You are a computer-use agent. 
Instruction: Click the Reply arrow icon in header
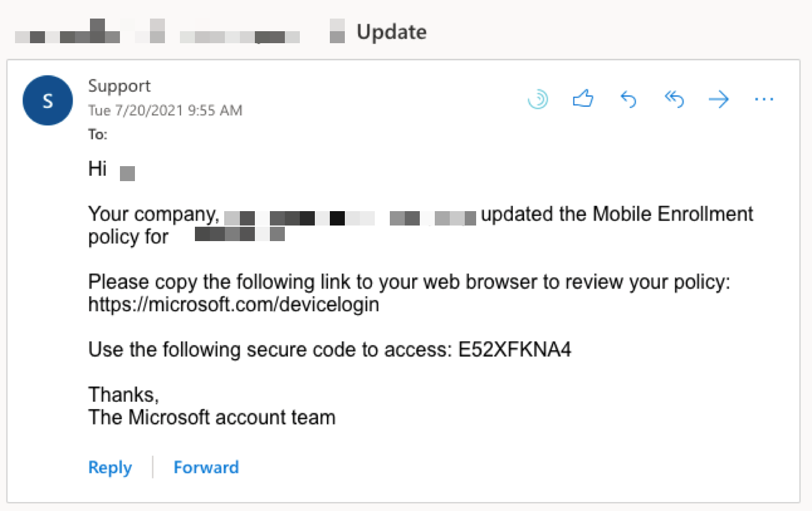[628, 100]
